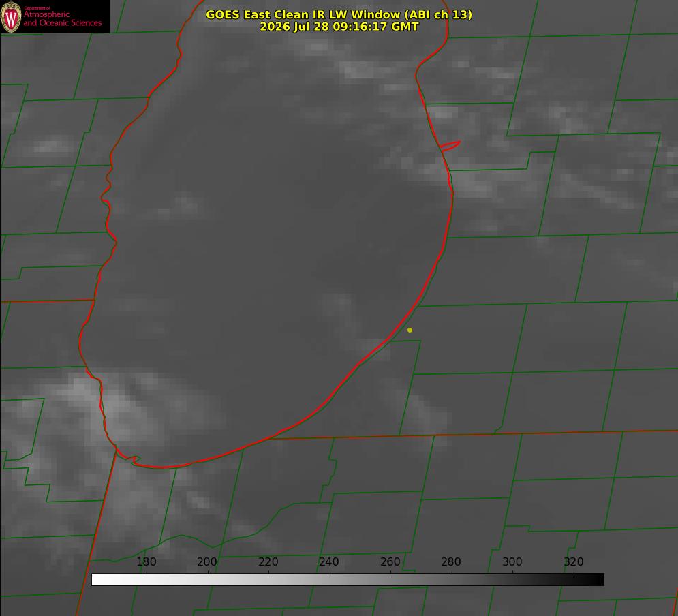The height and width of the screenshot is (616, 678).
Task: Click the 240 colorbar tick label
Action: [x=328, y=562]
